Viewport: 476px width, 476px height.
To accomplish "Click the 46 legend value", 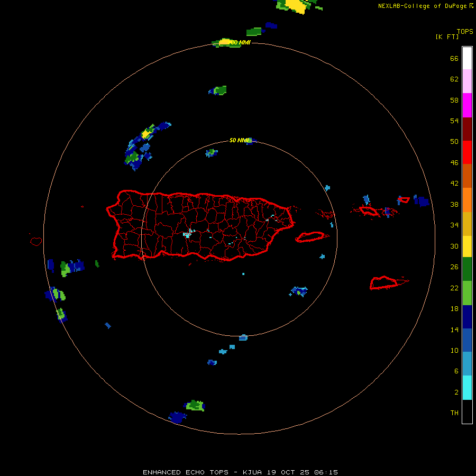I will [x=454, y=162].
